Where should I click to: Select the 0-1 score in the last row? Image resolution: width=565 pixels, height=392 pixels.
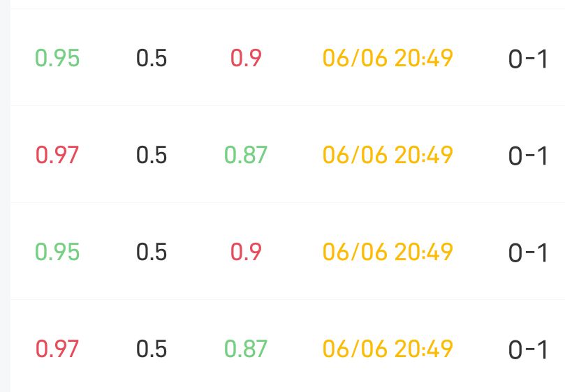click(x=528, y=350)
